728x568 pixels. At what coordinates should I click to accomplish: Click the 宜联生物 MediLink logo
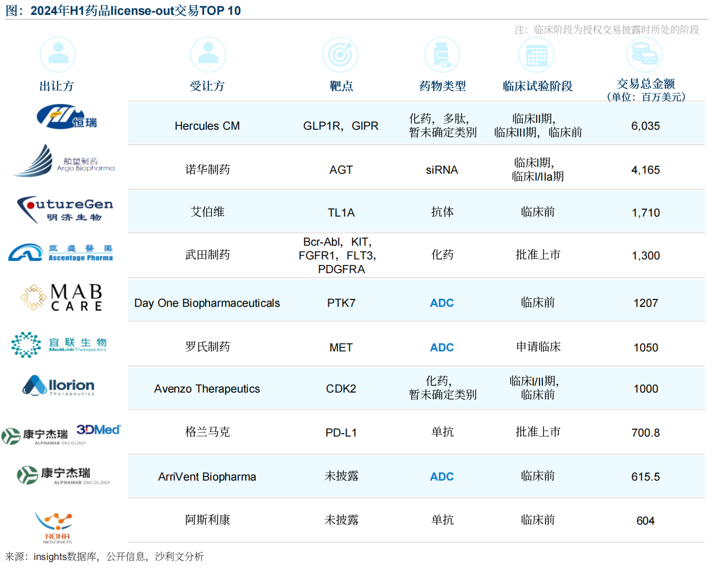59,345
